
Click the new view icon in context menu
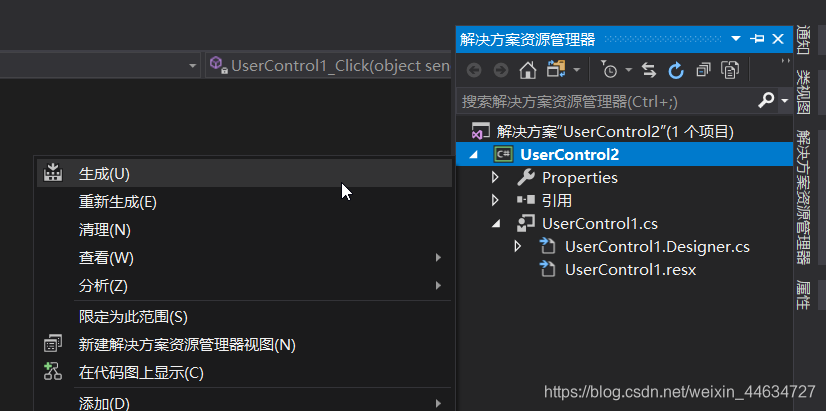pyautogui.click(x=53, y=344)
